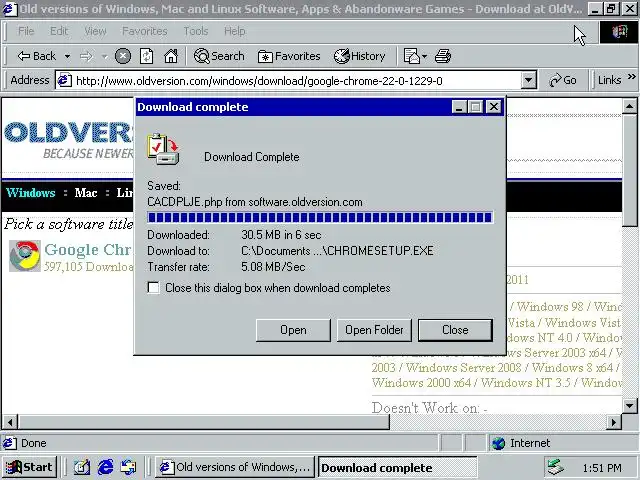
Task: Click the vertical scrollbar down arrow
Action: [629, 406]
